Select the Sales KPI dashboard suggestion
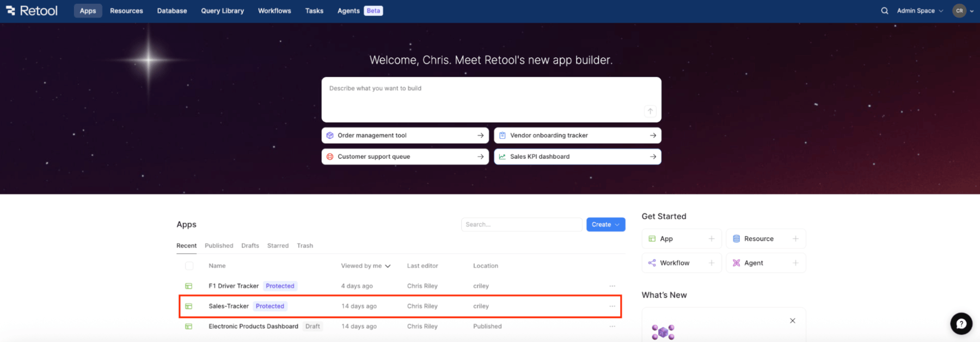The width and height of the screenshot is (980, 342). (x=578, y=157)
